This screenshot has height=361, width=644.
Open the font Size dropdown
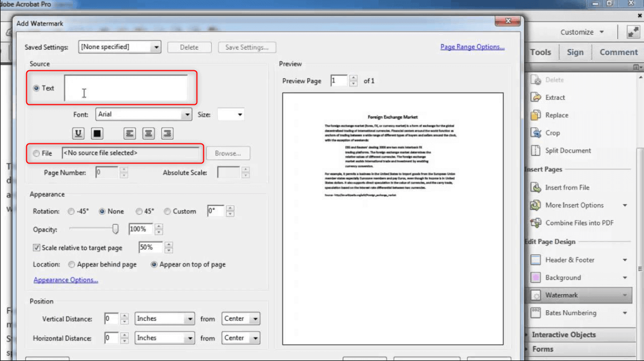(231, 114)
